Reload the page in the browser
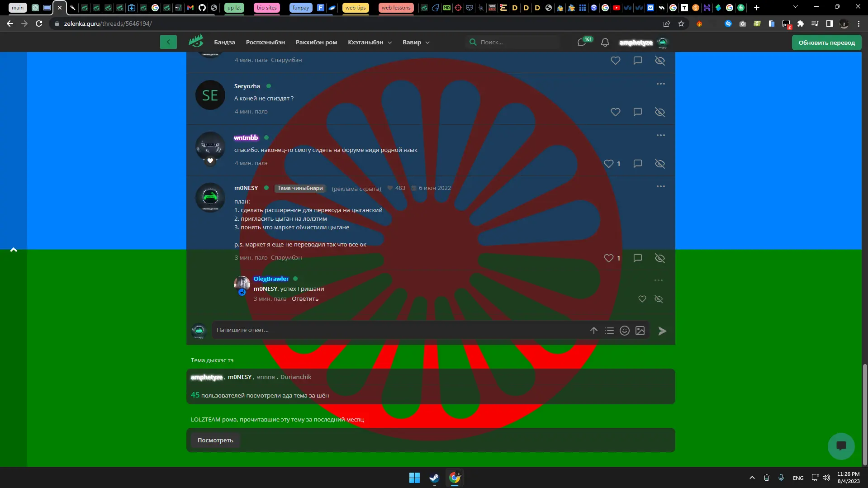 pyautogui.click(x=39, y=24)
